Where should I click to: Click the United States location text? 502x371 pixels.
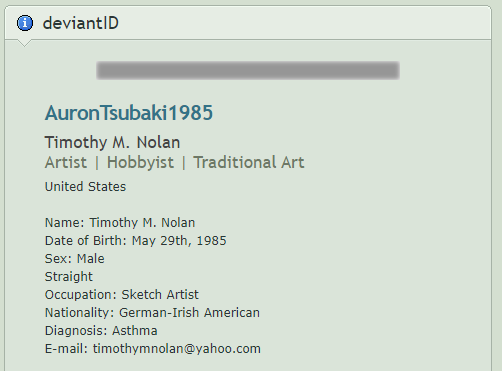pyautogui.click(x=85, y=187)
